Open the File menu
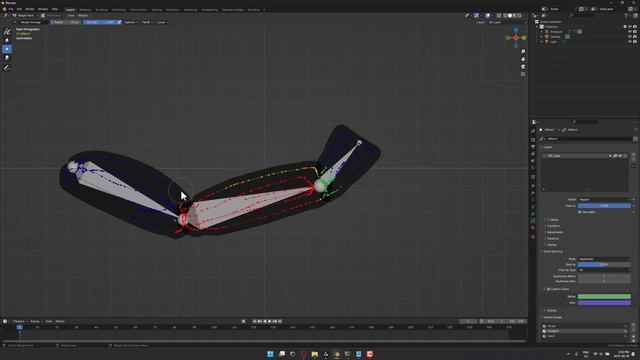This screenshot has width=640, height=360. click(11, 9)
